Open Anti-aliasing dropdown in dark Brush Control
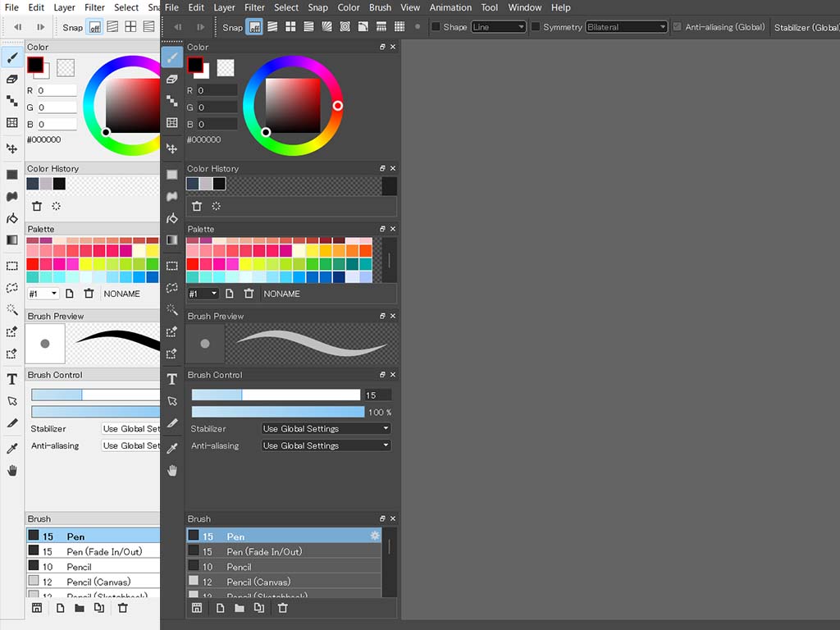Image resolution: width=840 pixels, height=630 pixels. coord(326,445)
